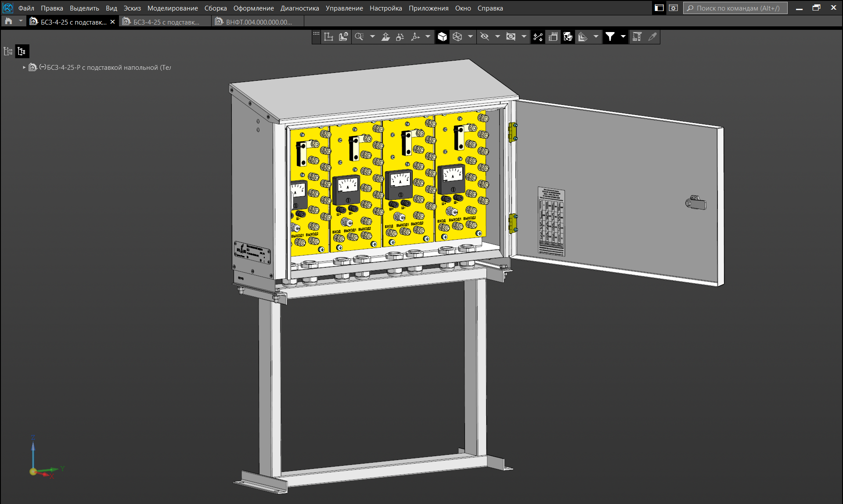Click the home start page button

point(8,22)
